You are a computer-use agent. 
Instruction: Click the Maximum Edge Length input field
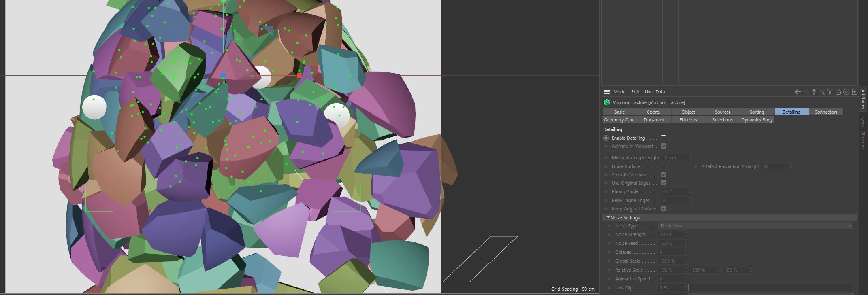tap(674, 157)
